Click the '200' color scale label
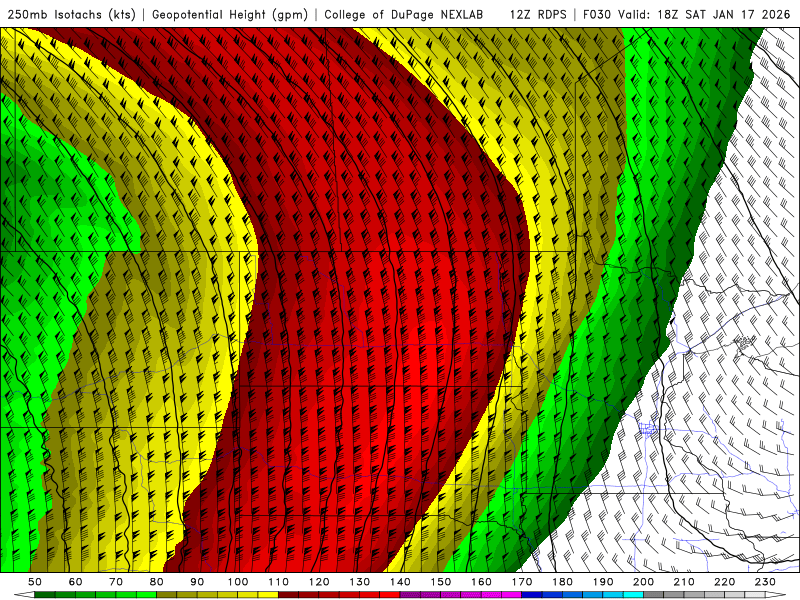 pyautogui.click(x=643, y=582)
